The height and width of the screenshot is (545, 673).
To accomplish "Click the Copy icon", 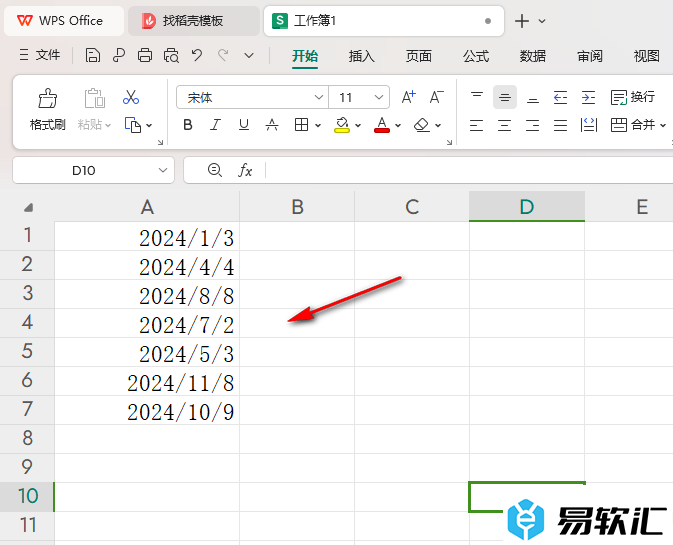I will tap(133, 125).
